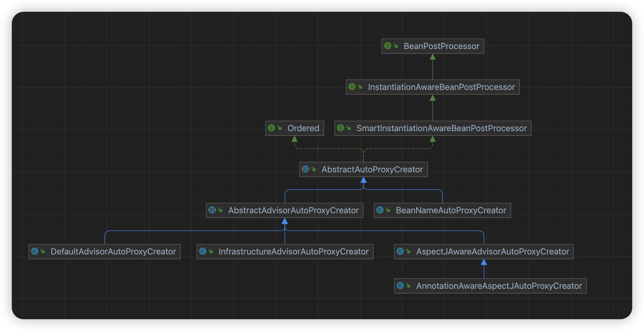Click the green public lock icon on AbstractAutoProxyCreator
Viewport: 644px width, 331px height.
[x=313, y=169]
